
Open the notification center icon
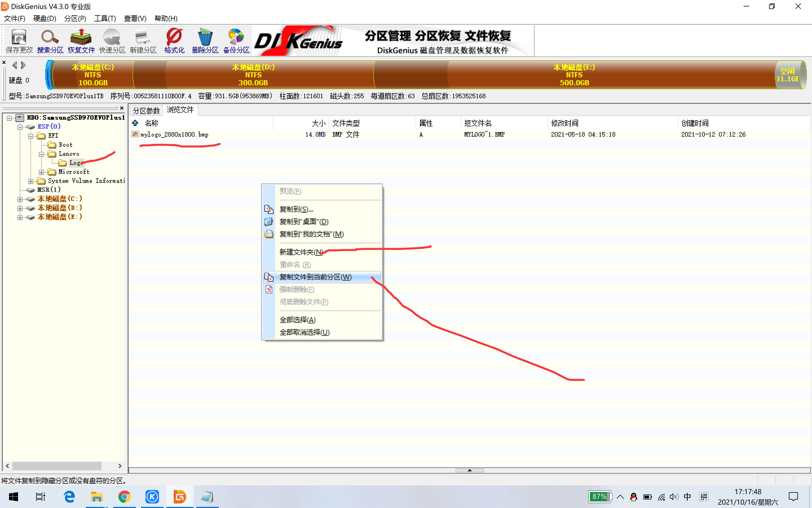tap(794, 497)
